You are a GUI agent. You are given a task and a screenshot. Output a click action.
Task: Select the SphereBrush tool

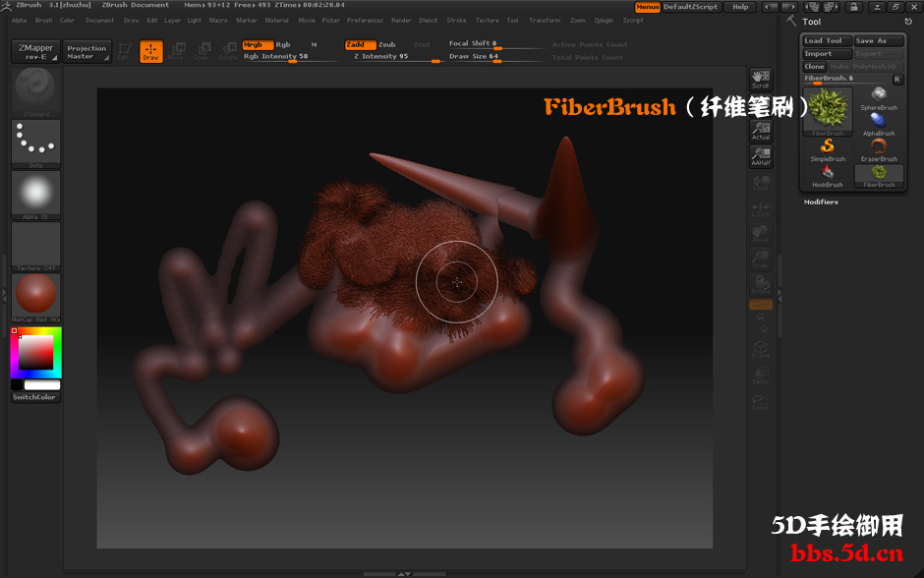click(x=879, y=98)
